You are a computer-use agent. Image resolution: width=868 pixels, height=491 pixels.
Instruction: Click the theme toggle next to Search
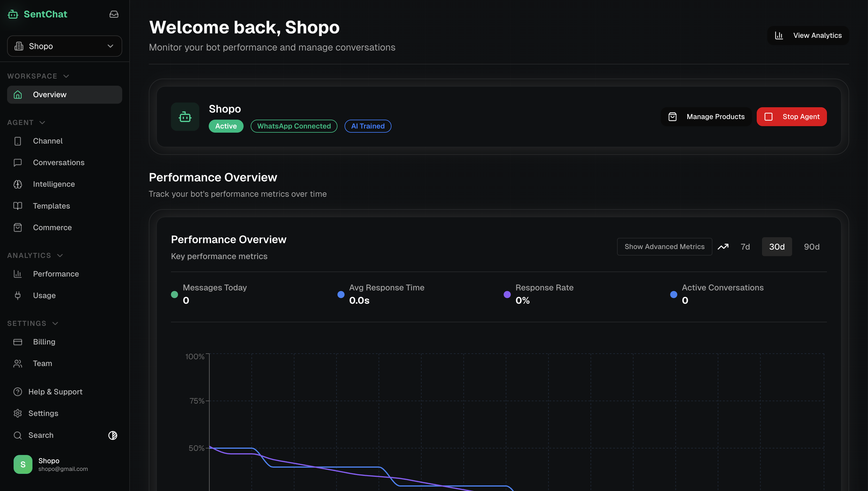(x=113, y=435)
